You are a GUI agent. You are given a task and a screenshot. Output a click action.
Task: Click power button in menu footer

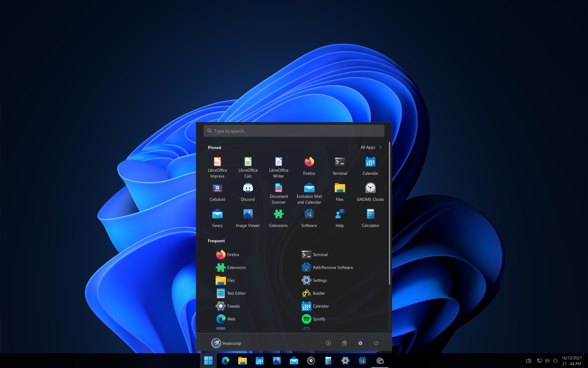pyautogui.click(x=376, y=343)
